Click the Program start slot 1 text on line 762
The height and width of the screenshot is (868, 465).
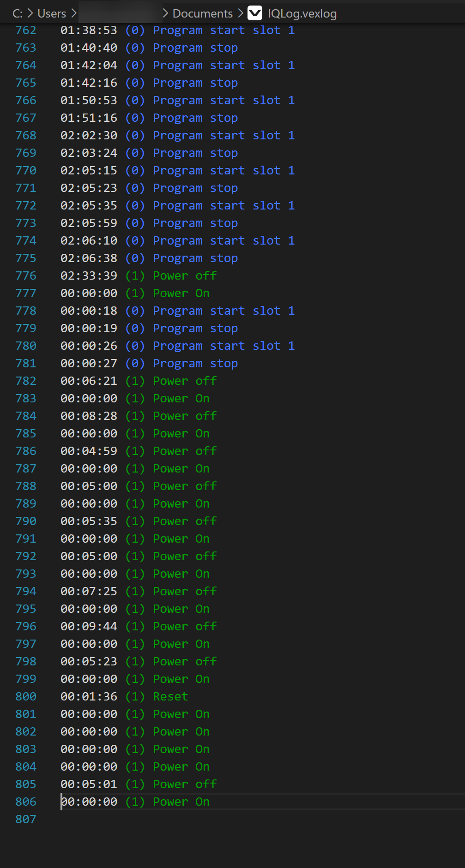(x=223, y=30)
